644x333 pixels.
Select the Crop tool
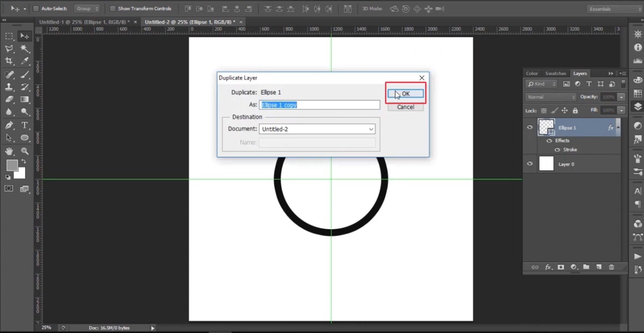pyautogui.click(x=9, y=61)
